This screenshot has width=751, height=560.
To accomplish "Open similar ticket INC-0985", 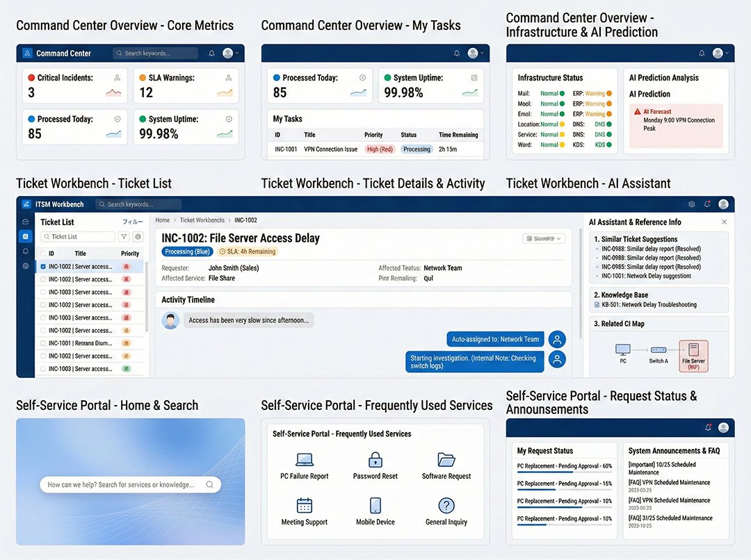I will [x=651, y=267].
